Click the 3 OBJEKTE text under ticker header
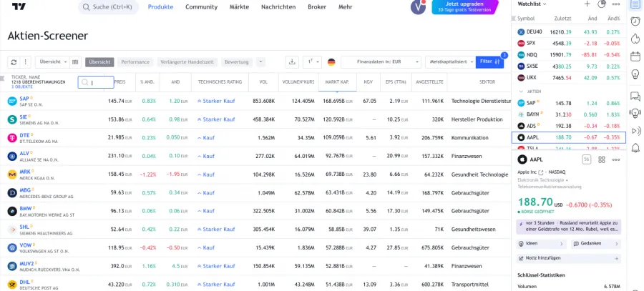 pos(21,87)
